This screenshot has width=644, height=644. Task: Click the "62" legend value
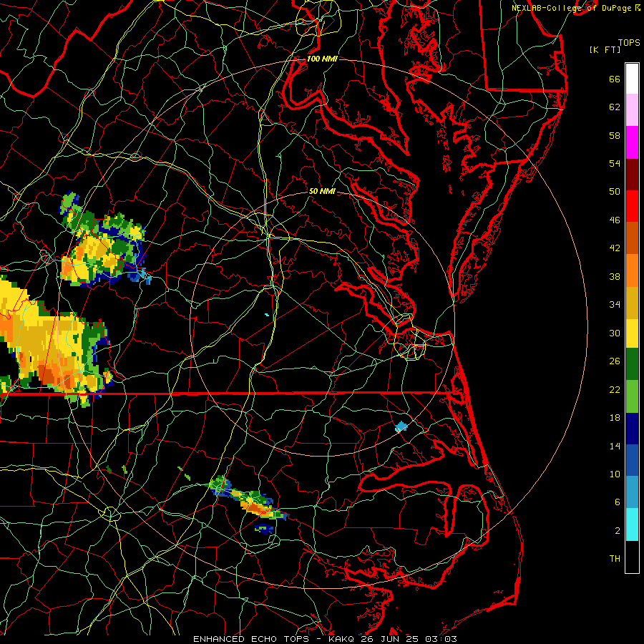pos(615,107)
